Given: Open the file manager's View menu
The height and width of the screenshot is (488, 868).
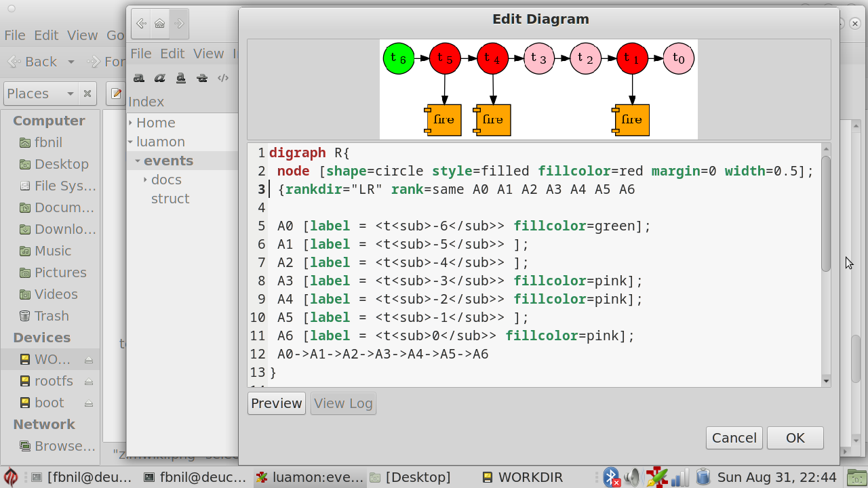Looking at the screenshot, I should point(82,35).
